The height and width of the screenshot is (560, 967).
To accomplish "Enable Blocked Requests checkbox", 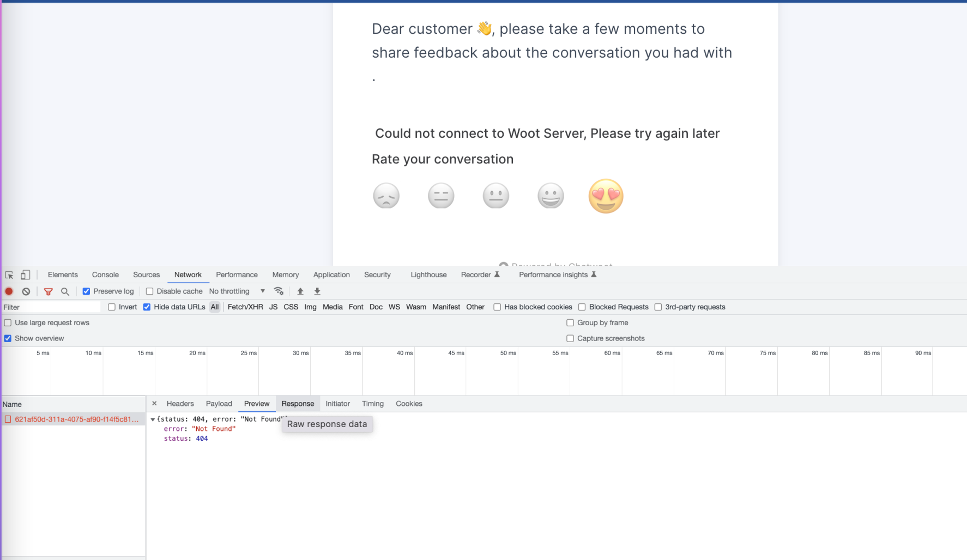I will click(x=582, y=307).
